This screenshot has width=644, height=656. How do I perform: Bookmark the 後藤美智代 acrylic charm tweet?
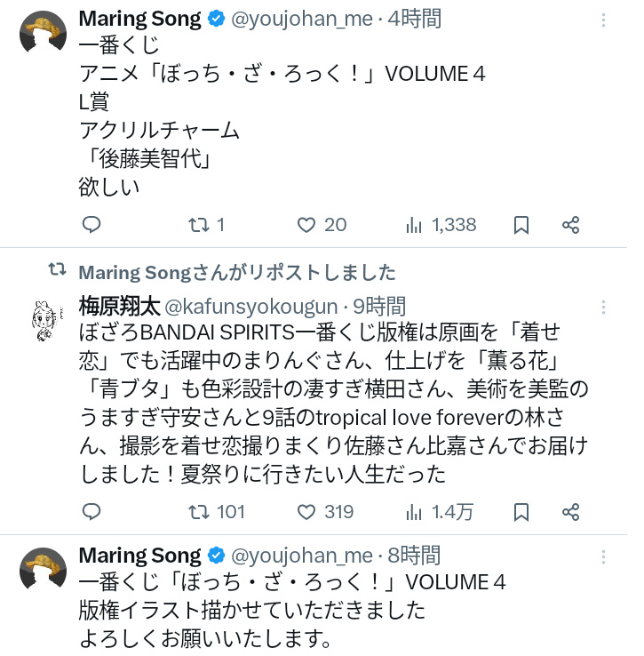521,225
